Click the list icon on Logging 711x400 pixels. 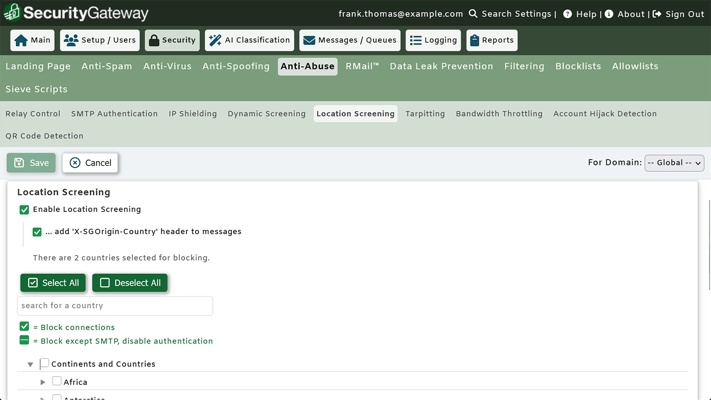click(x=415, y=40)
